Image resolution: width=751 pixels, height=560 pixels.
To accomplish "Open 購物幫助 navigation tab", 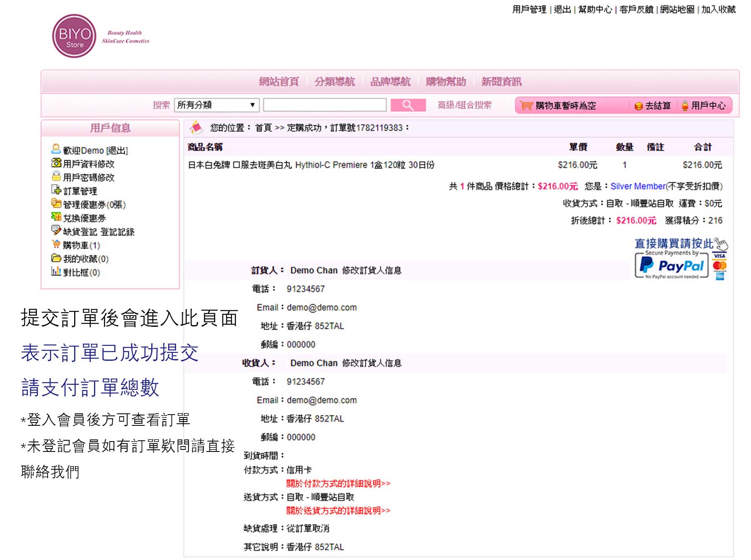I will coord(446,82).
